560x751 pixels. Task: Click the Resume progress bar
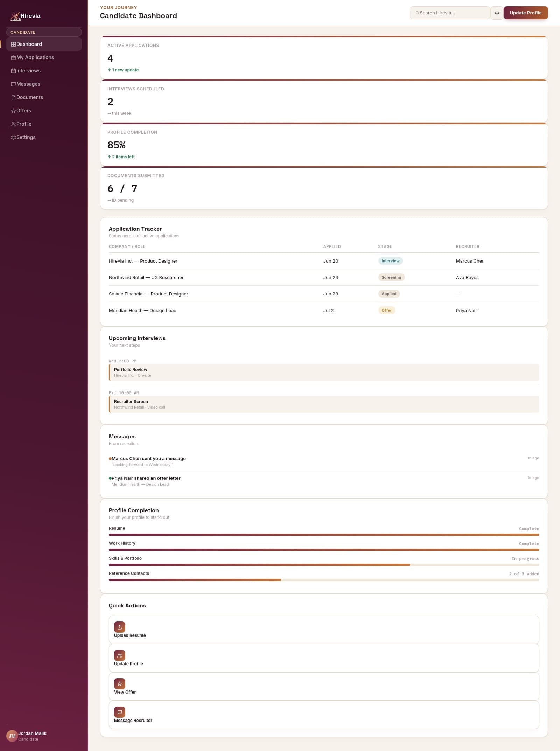point(324,535)
